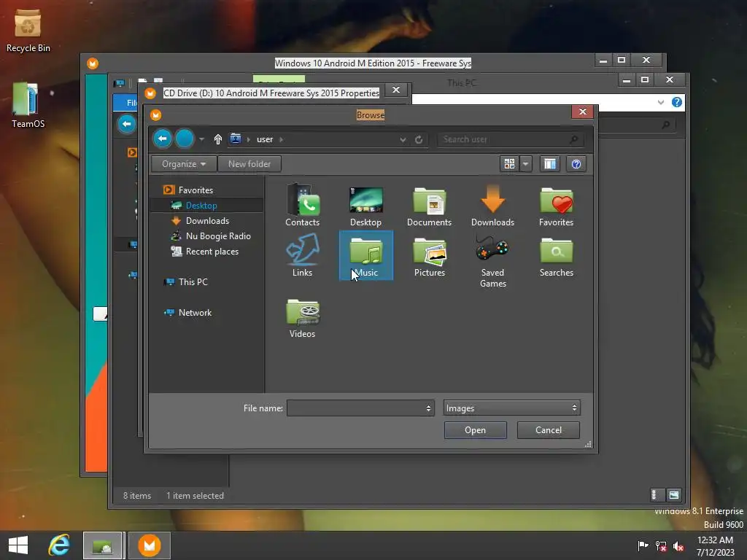Open Recent places in sidebar

(x=212, y=251)
